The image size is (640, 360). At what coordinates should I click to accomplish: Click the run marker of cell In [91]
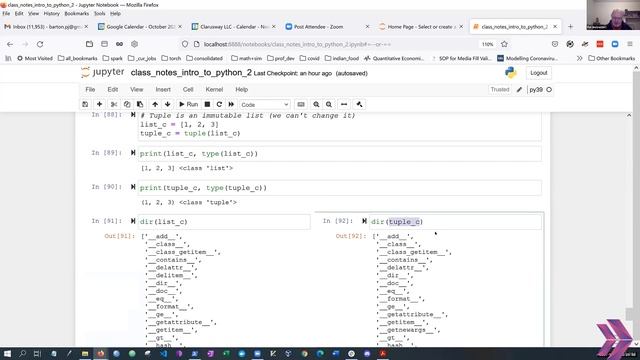click(133, 221)
